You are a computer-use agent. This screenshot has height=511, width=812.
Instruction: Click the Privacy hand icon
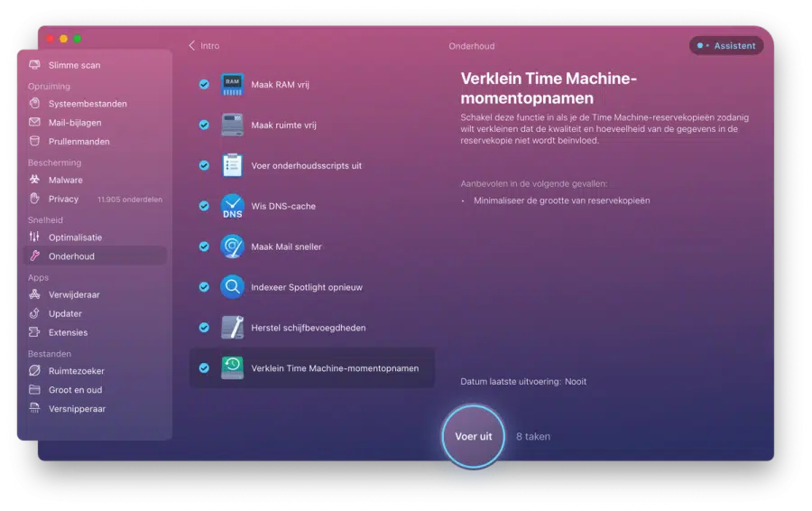pyautogui.click(x=34, y=199)
